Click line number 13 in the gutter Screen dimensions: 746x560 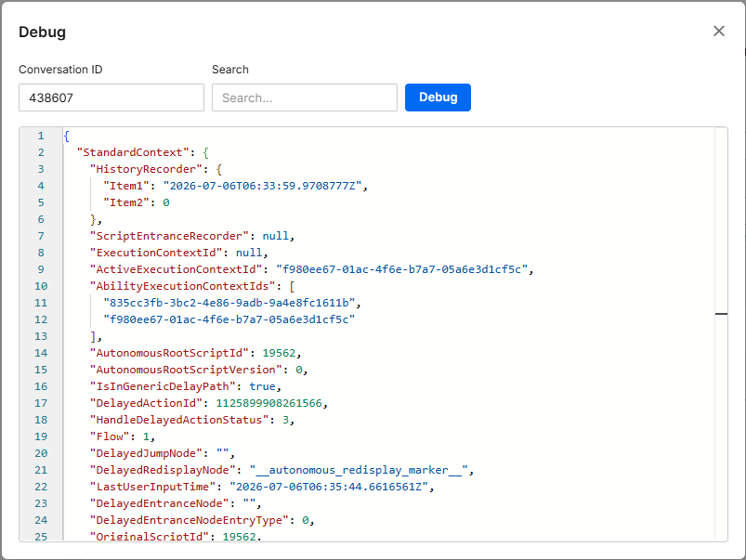click(41, 336)
